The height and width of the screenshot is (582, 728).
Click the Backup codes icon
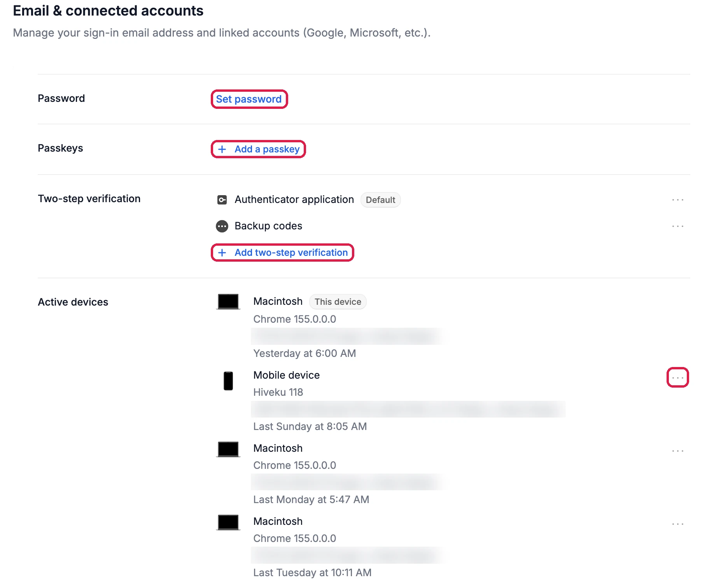coord(222,226)
